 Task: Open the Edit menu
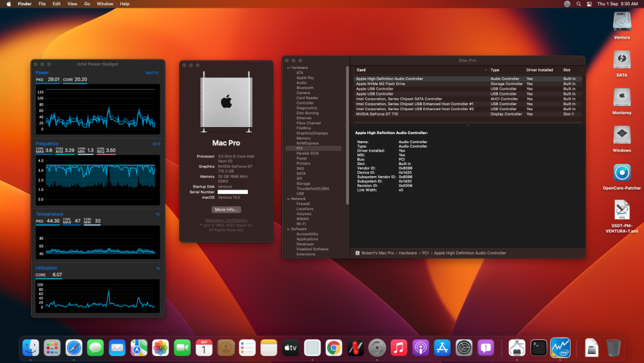pos(56,4)
